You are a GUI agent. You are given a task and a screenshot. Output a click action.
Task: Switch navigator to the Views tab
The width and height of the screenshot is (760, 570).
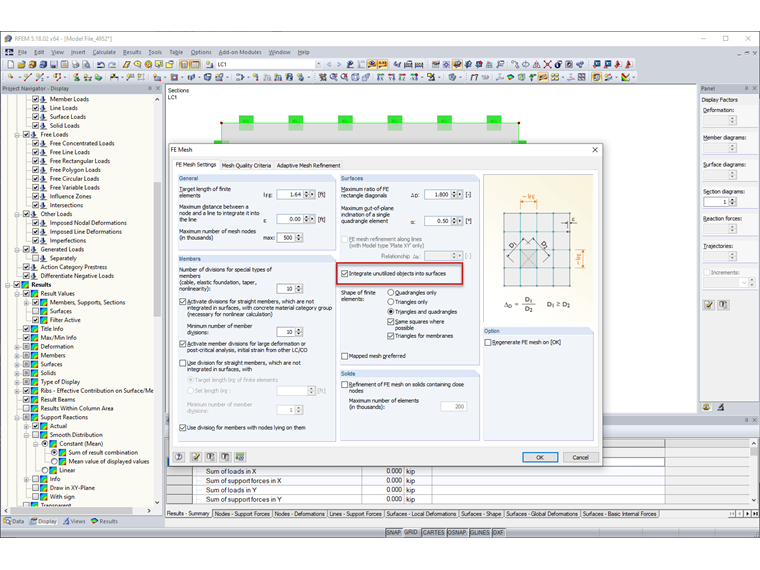click(x=74, y=522)
